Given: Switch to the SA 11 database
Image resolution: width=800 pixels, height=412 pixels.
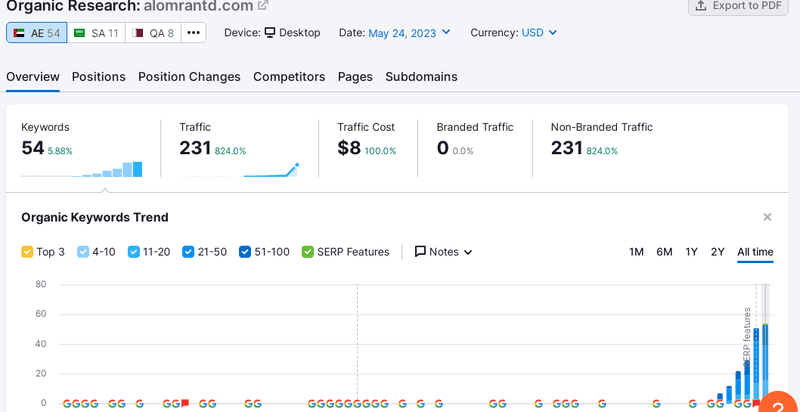Looking at the screenshot, I should click(95, 33).
